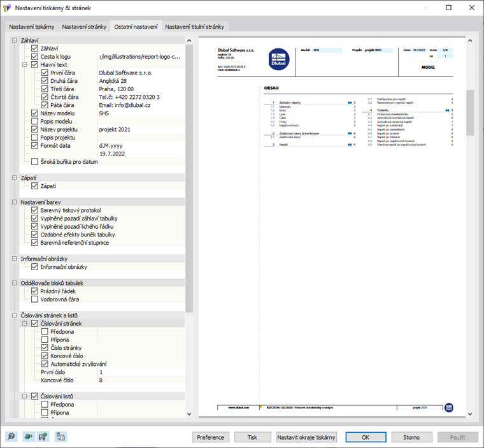Click the save settings as default floppy icon
Viewport: 484px width, 448px height.
[x=43, y=437]
